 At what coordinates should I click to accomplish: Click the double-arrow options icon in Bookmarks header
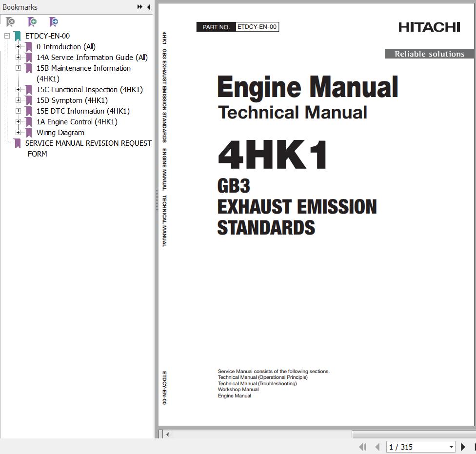coord(140,7)
